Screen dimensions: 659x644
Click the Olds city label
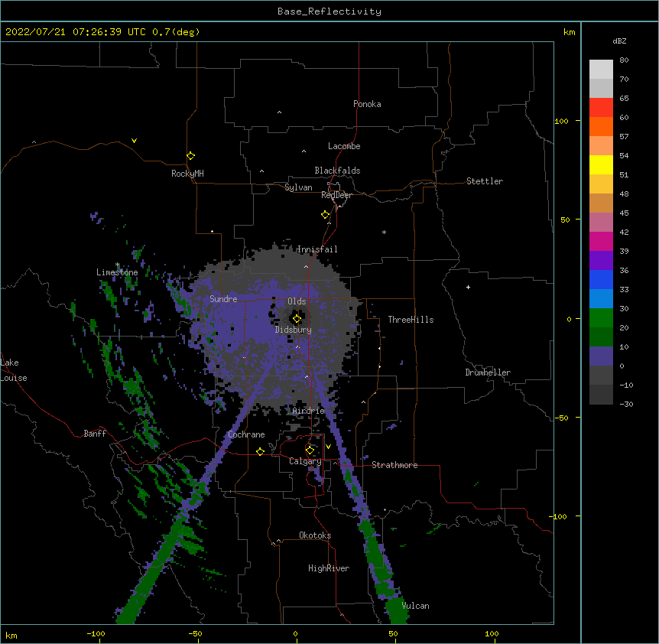[297, 301]
